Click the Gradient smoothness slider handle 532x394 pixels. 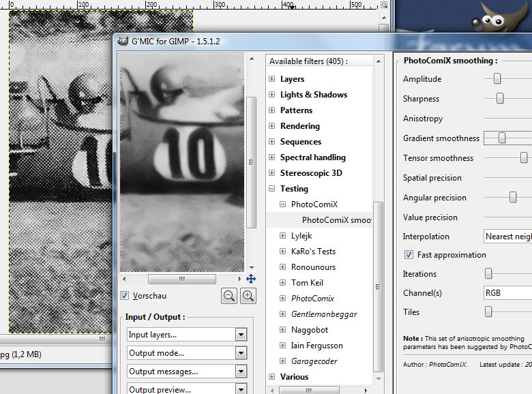502,138
